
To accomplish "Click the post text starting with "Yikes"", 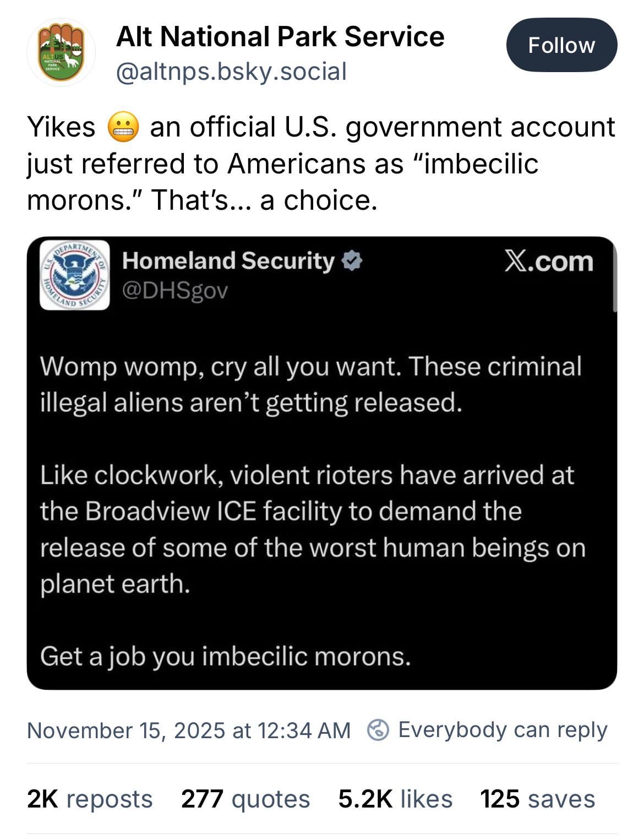I will 320,163.
